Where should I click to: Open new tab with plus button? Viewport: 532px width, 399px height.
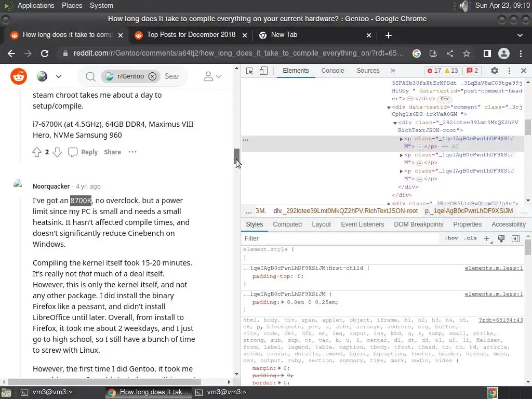(x=389, y=35)
